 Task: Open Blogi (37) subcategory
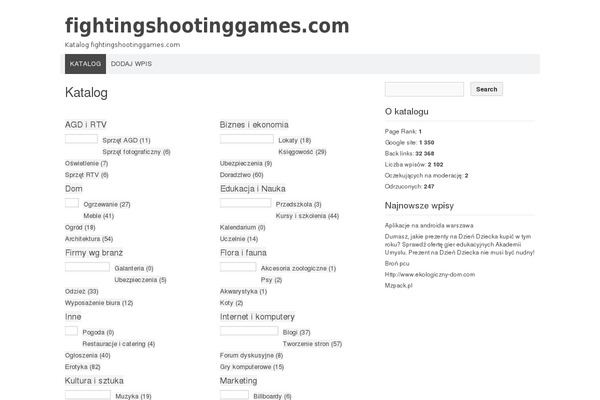[x=297, y=332]
